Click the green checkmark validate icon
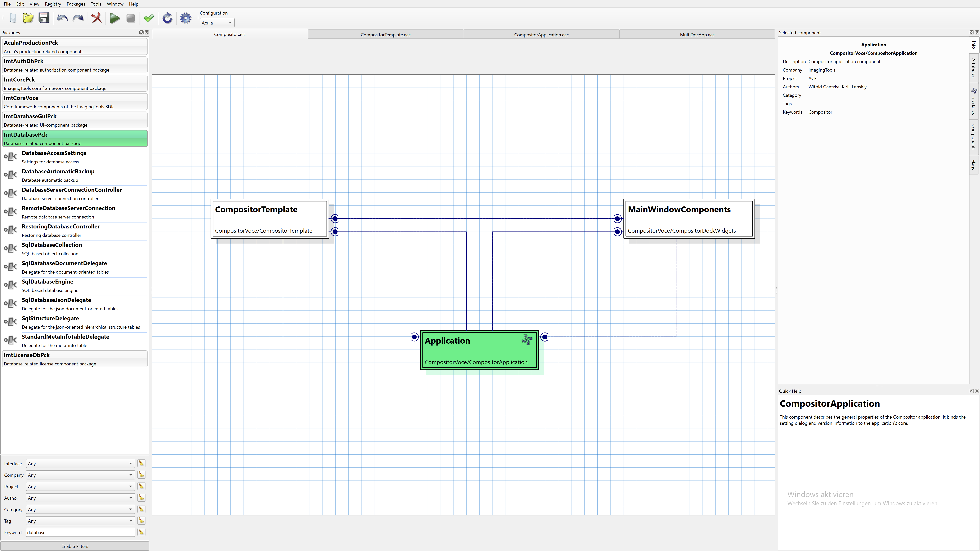 (x=149, y=18)
